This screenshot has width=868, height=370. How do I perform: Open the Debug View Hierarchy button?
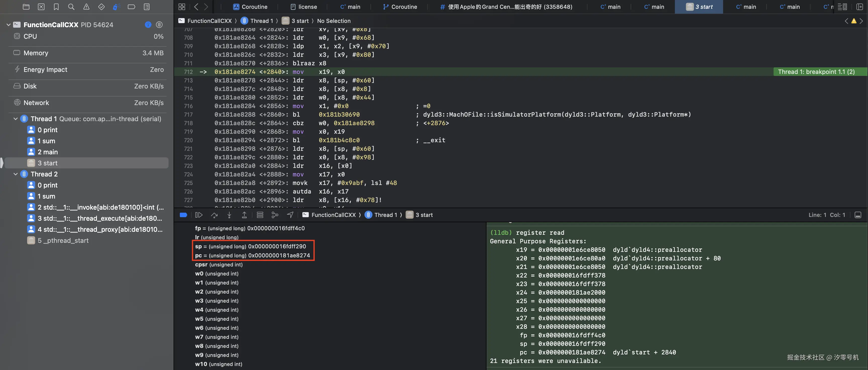tap(260, 215)
